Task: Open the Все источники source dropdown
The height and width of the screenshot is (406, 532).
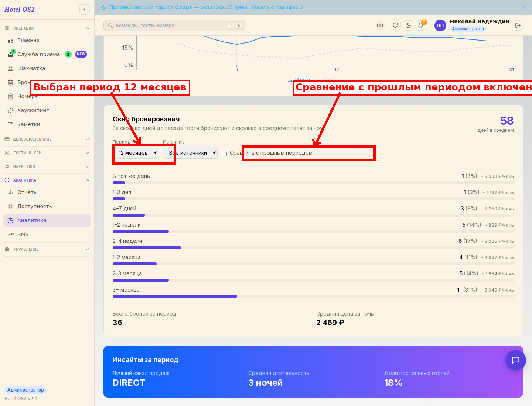Action: point(190,153)
